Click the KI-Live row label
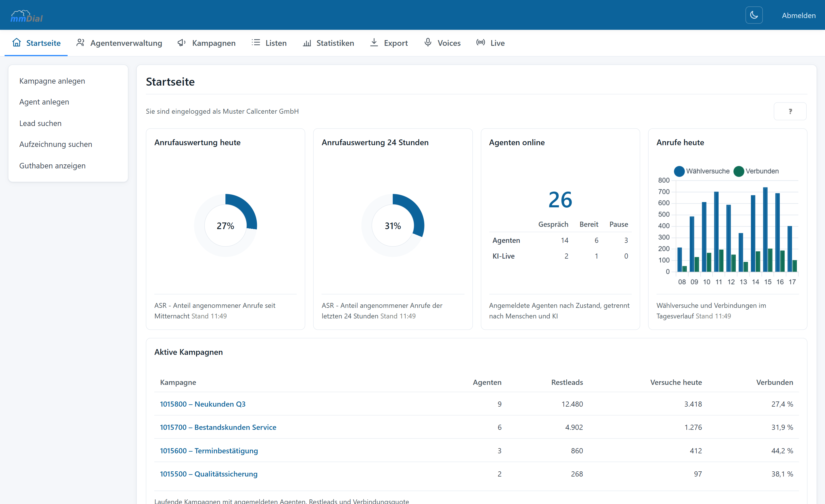This screenshot has height=504, width=825. click(503, 256)
